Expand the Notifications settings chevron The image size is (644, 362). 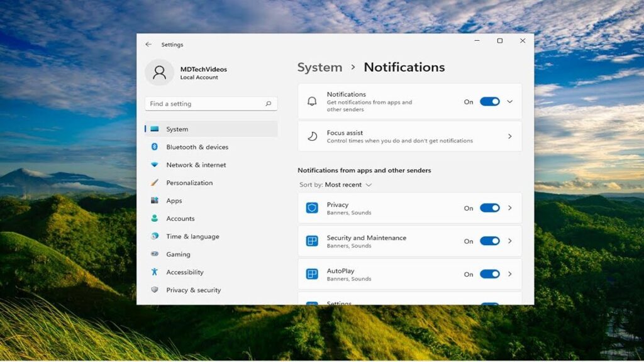pos(510,101)
